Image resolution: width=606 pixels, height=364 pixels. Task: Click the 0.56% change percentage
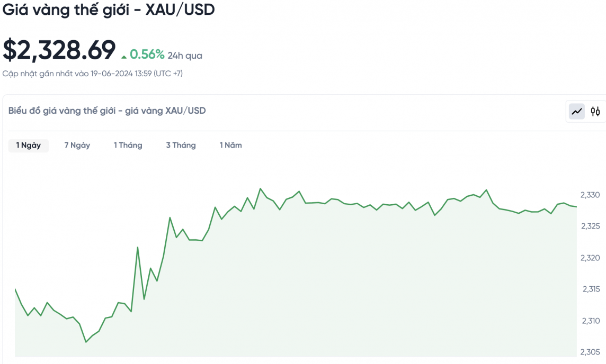147,54
